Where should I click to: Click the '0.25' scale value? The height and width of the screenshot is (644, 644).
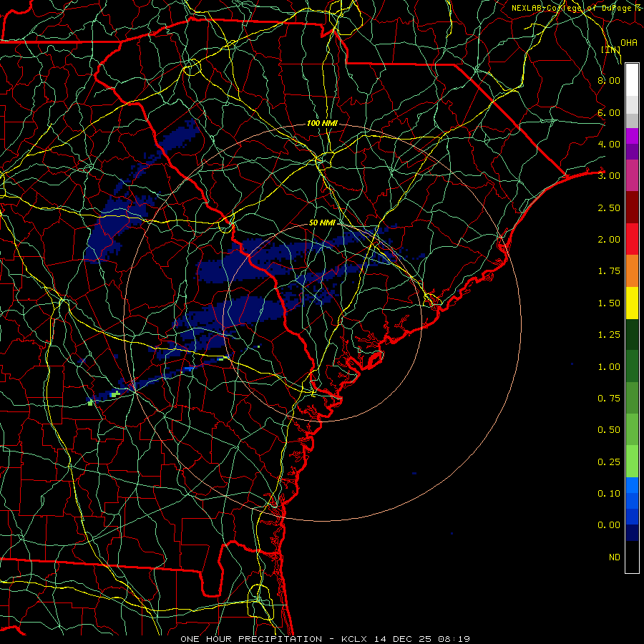coord(609,462)
